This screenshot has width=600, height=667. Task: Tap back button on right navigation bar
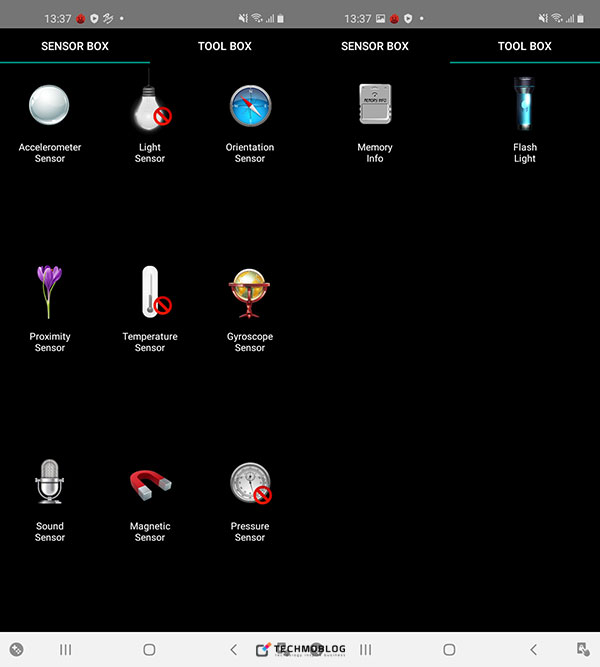click(x=534, y=650)
